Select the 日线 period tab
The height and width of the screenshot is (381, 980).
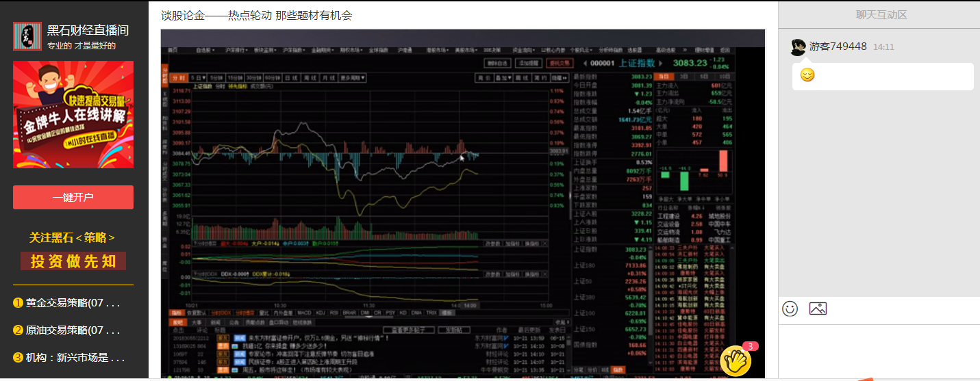292,78
